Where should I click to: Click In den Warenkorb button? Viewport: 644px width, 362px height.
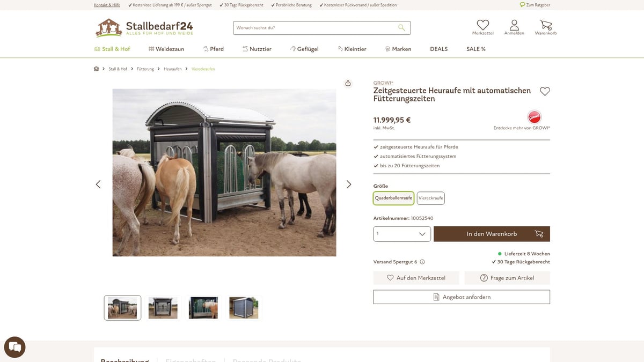[x=492, y=234]
